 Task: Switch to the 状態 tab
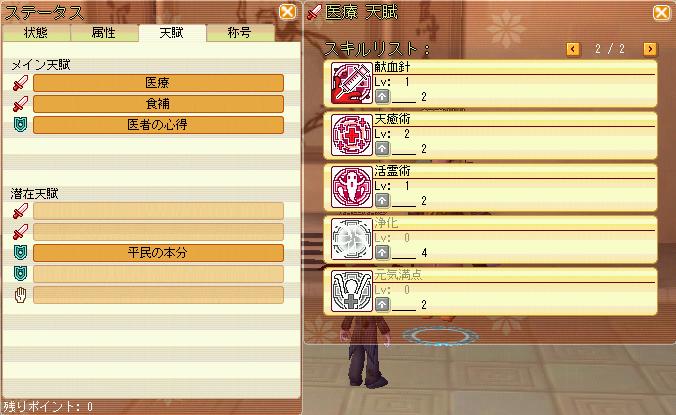(36, 33)
